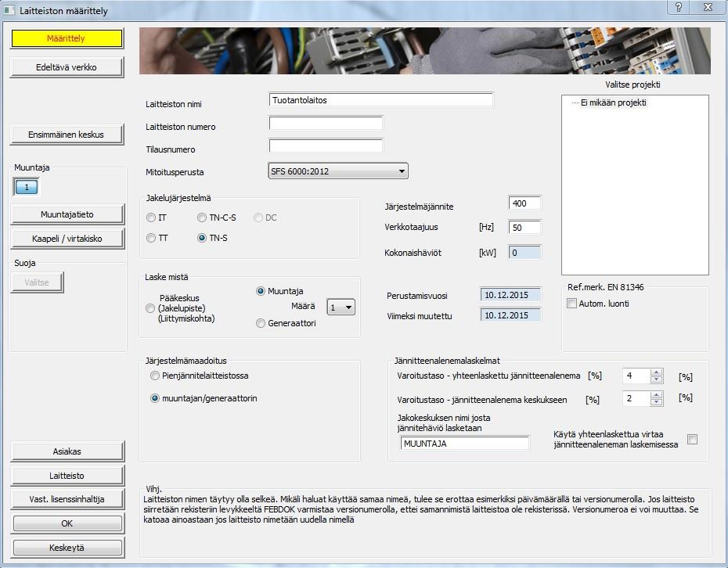The height and width of the screenshot is (568, 728).
Task: Increase jännitteenalenema keskukseen warning level
Action: [657, 395]
